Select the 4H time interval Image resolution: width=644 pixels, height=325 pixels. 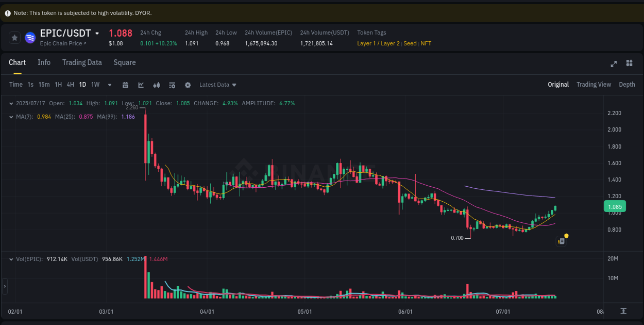point(70,84)
